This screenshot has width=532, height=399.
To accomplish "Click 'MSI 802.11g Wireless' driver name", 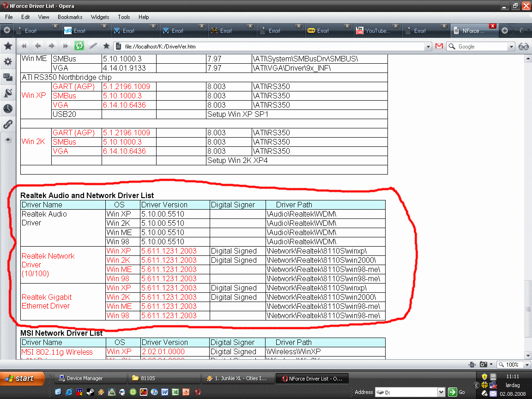I will pyautogui.click(x=57, y=352).
